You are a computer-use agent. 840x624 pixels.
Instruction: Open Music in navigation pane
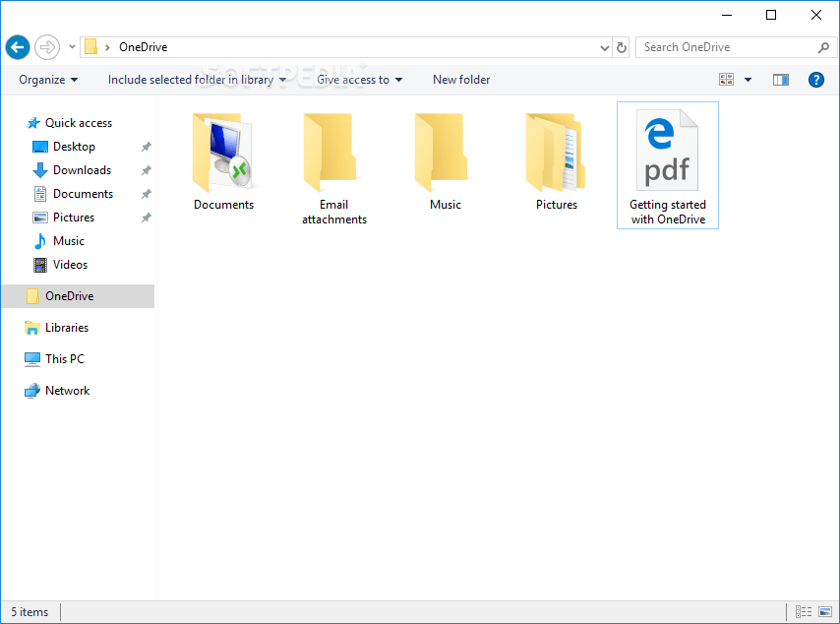(58, 241)
